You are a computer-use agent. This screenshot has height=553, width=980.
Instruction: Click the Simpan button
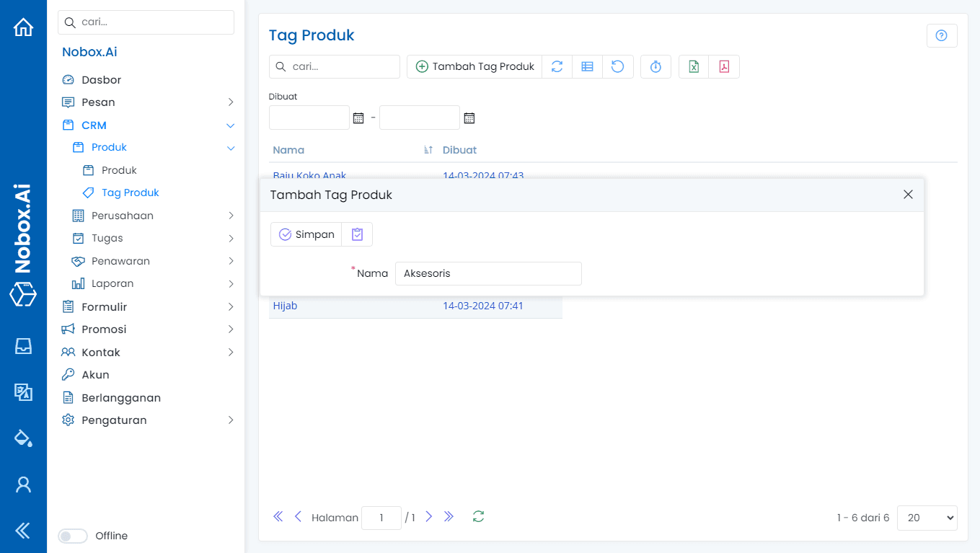coord(306,234)
